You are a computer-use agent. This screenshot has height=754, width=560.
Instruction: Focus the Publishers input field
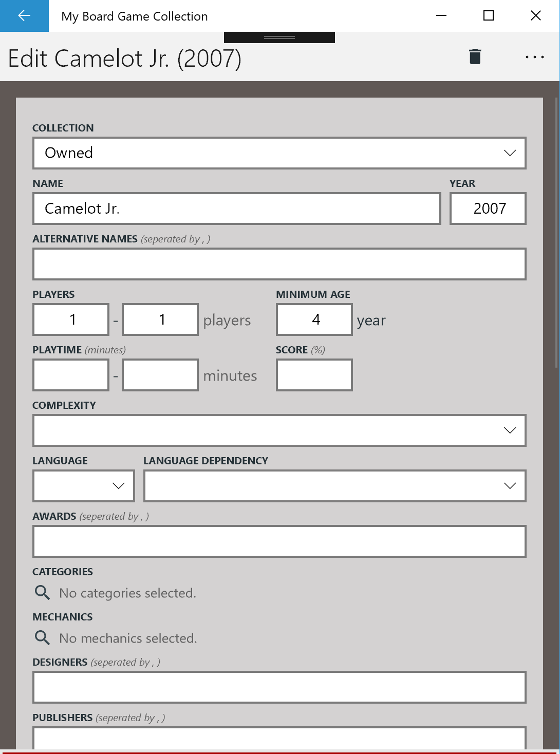[x=279, y=738]
